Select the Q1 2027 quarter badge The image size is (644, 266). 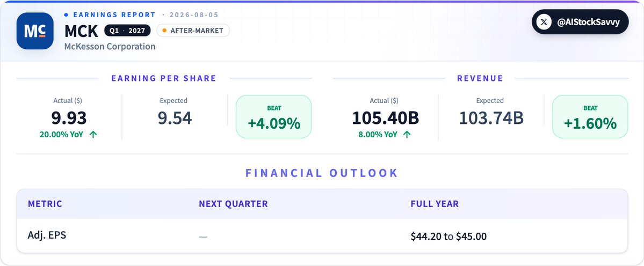pyautogui.click(x=127, y=31)
